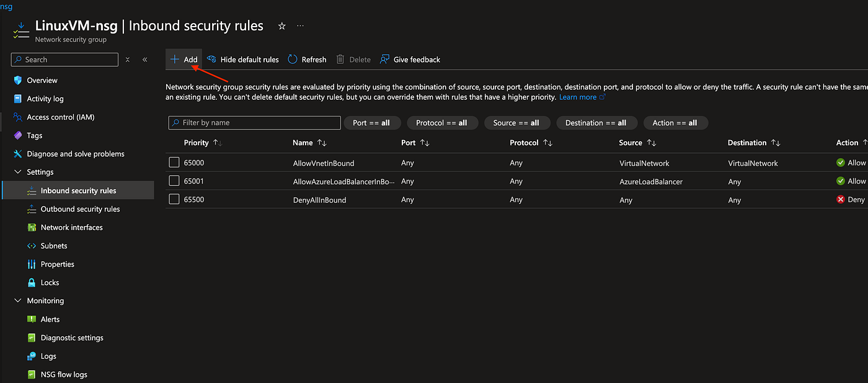Viewport: 868px width, 383px height.
Task: Open Overview in the sidebar
Action: 42,81
